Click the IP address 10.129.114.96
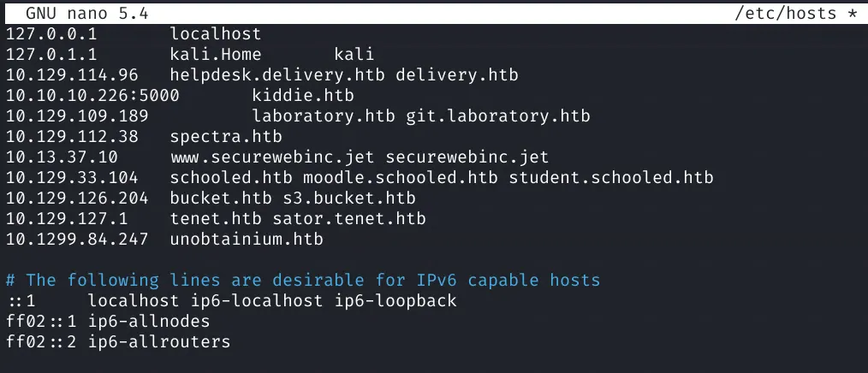Image resolution: width=868 pixels, height=373 pixels. [x=72, y=75]
